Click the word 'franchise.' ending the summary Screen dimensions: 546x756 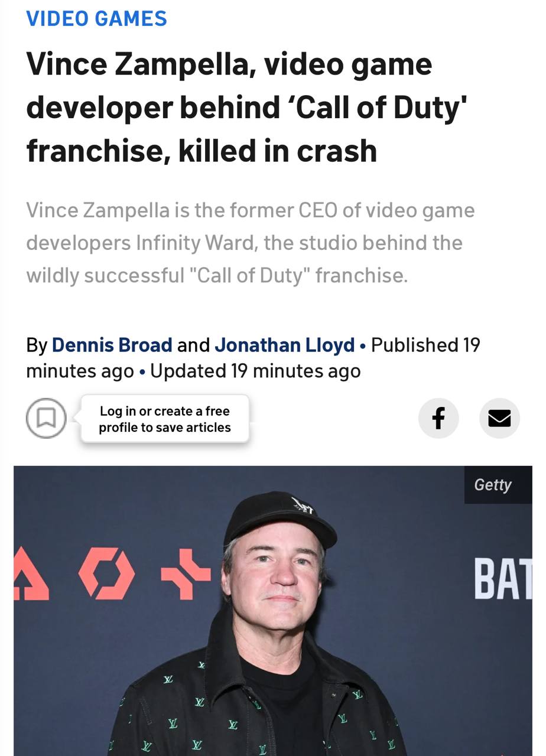click(x=361, y=275)
